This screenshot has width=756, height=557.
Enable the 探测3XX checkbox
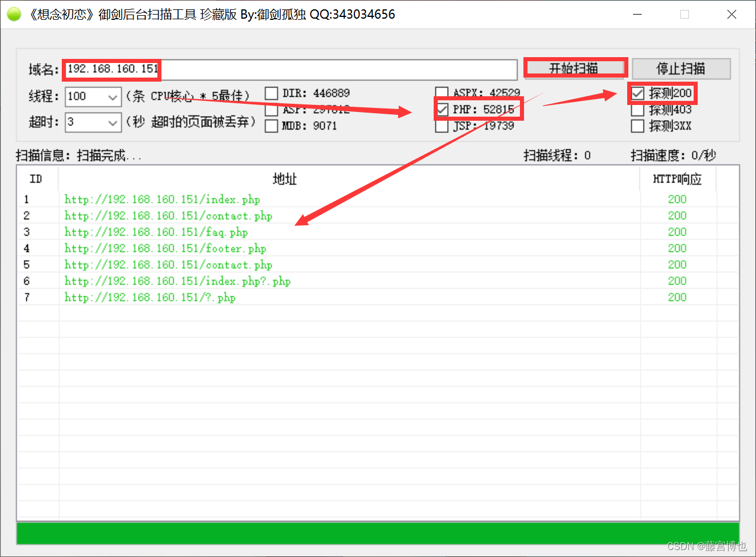(x=638, y=126)
